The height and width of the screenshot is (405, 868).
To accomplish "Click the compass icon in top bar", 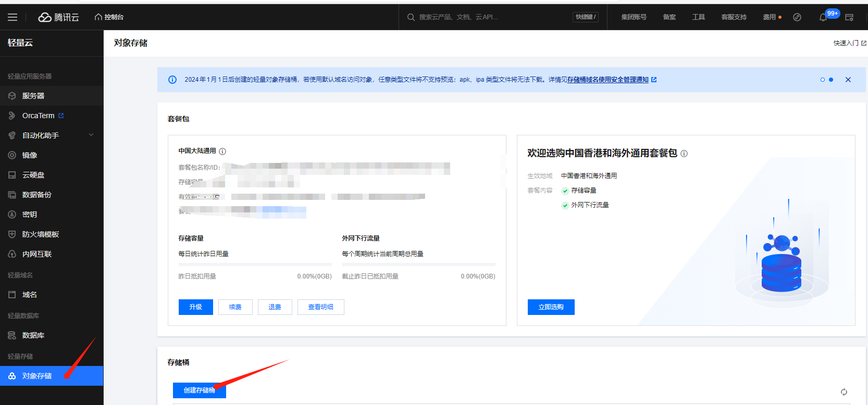I will coord(797,17).
